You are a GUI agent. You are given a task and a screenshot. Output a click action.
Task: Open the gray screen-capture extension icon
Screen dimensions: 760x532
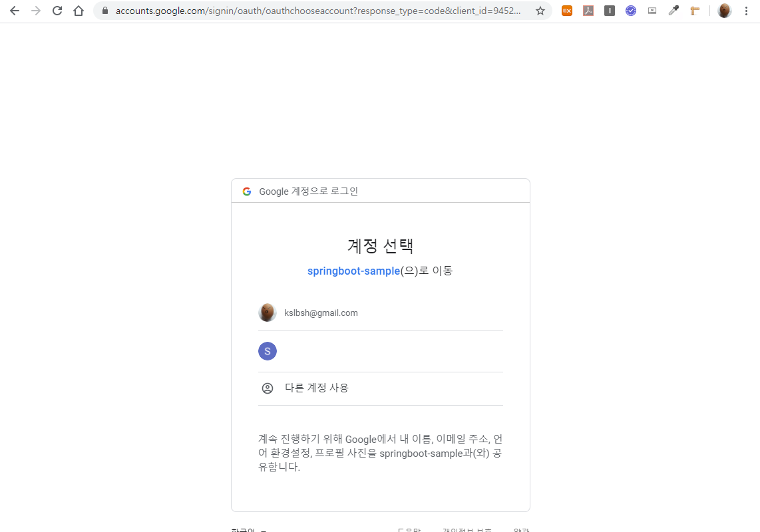point(652,11)
